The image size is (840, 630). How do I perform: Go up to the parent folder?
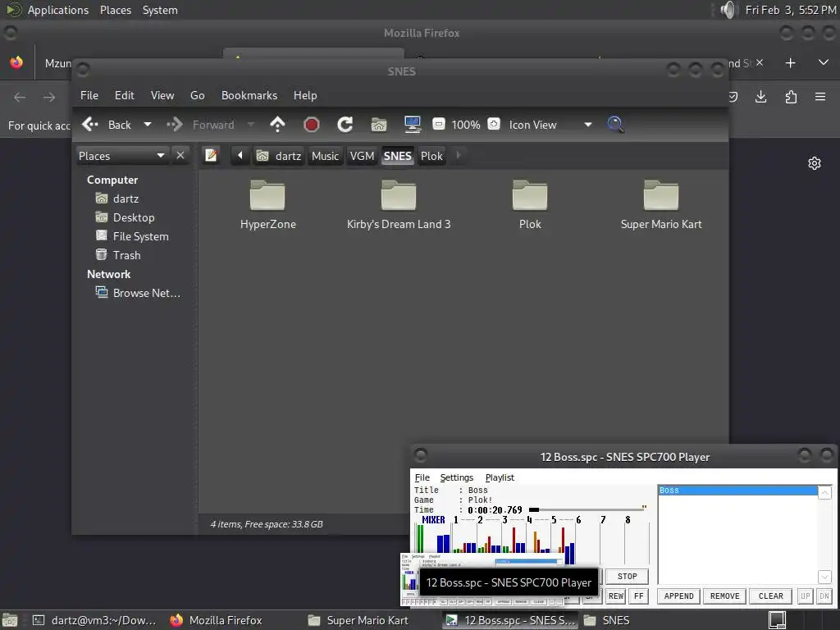(x=277, y=125)
